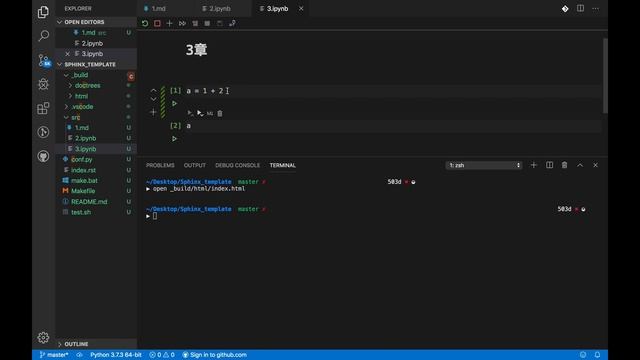The width and height of the screenshot is (640, 360).
Task: Switch to the 1.md editor tab
Action: 158,9
